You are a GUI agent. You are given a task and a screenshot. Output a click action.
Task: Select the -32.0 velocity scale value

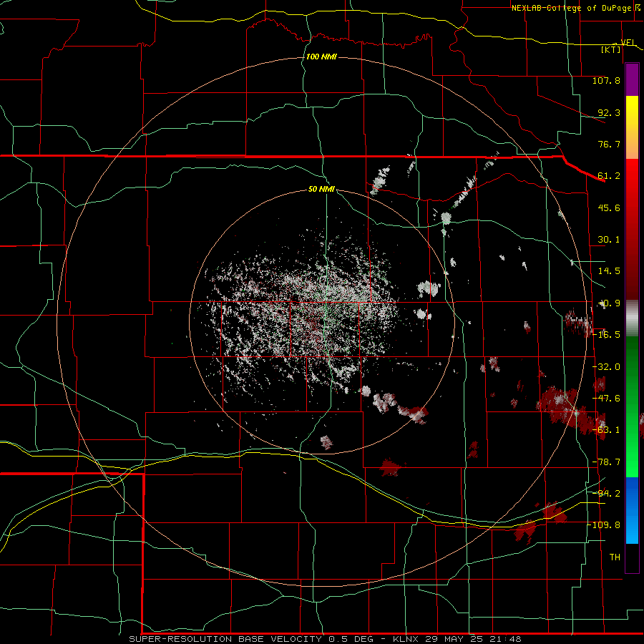coord(606,367)
